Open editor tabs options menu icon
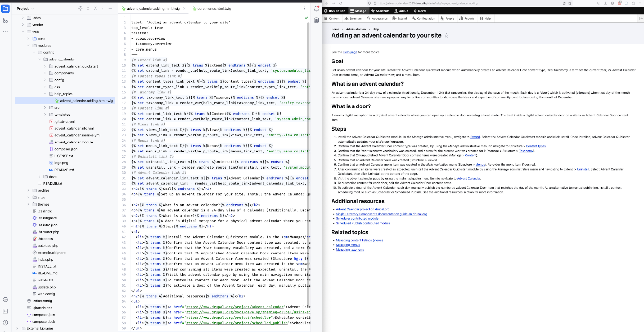 304,8
